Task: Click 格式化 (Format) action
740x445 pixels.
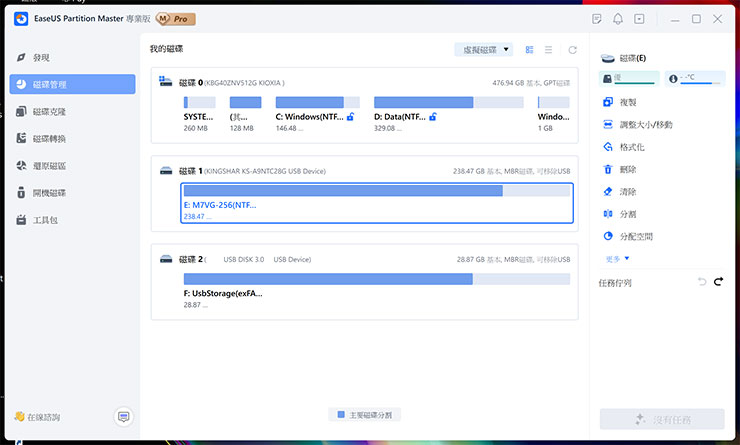Action: (623, 147)
